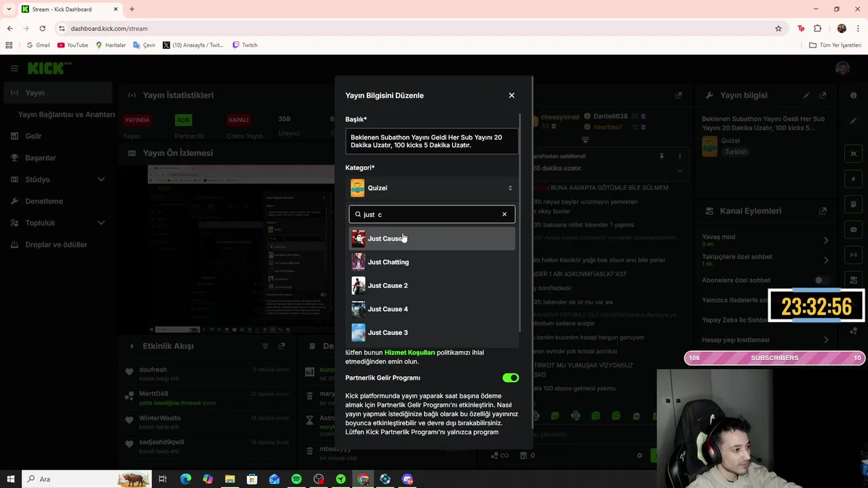
Task: Click the stream preview thumbnail
Action: pyautogui.click(x=241, y=249)
